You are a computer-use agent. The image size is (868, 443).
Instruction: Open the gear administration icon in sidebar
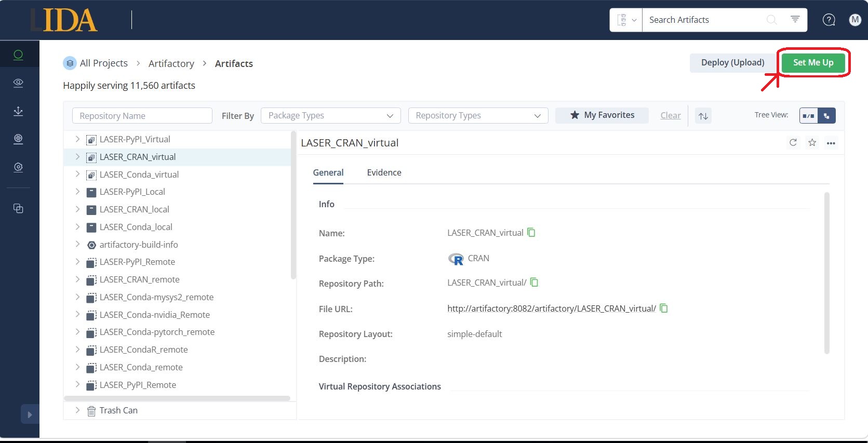18,167
